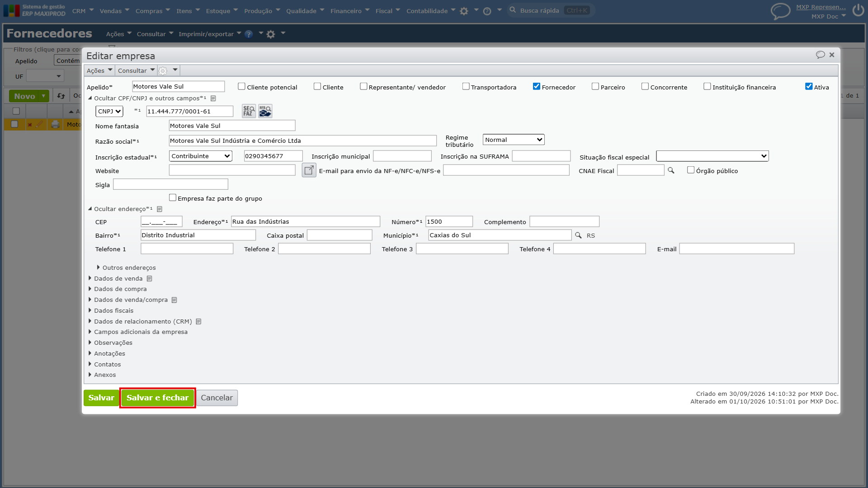This screenshot has height=488, width=868.
Task: Open the messages speech bubble in top bar
Action: 780,11
